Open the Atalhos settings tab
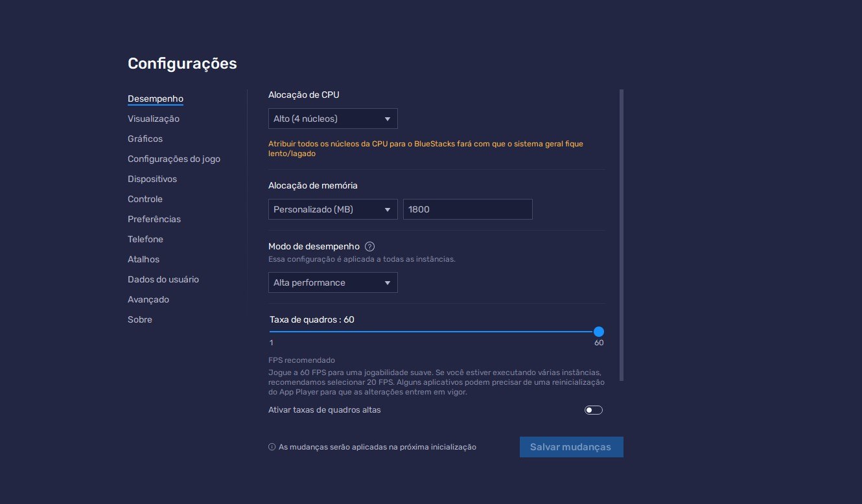This screenshot has width=862, height=504. click(143, 259)
